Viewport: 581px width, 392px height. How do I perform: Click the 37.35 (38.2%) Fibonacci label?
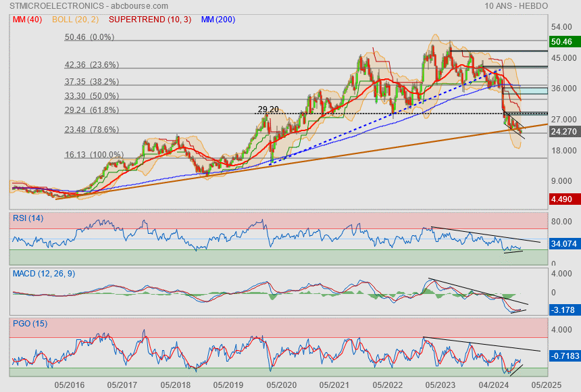pyautogui.click(x=92, y=82)
